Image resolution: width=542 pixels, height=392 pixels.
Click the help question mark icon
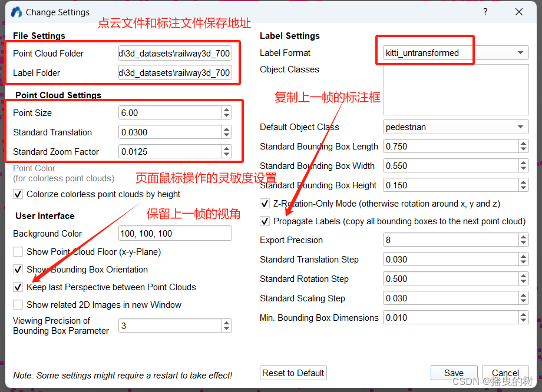[485, 12]
